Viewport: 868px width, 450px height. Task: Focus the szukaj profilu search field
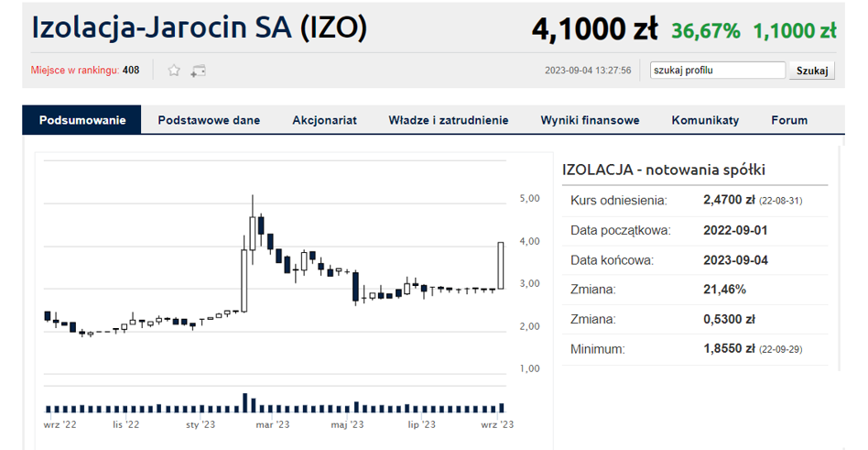coord(718,71)
